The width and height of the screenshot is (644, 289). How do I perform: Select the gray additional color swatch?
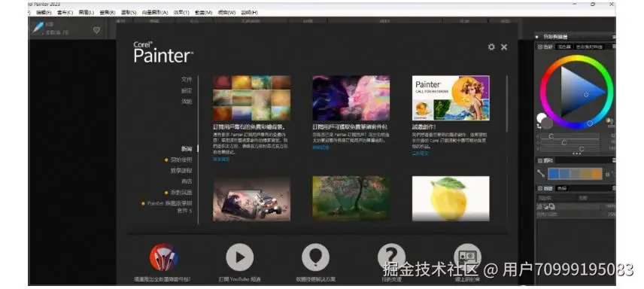547,123
